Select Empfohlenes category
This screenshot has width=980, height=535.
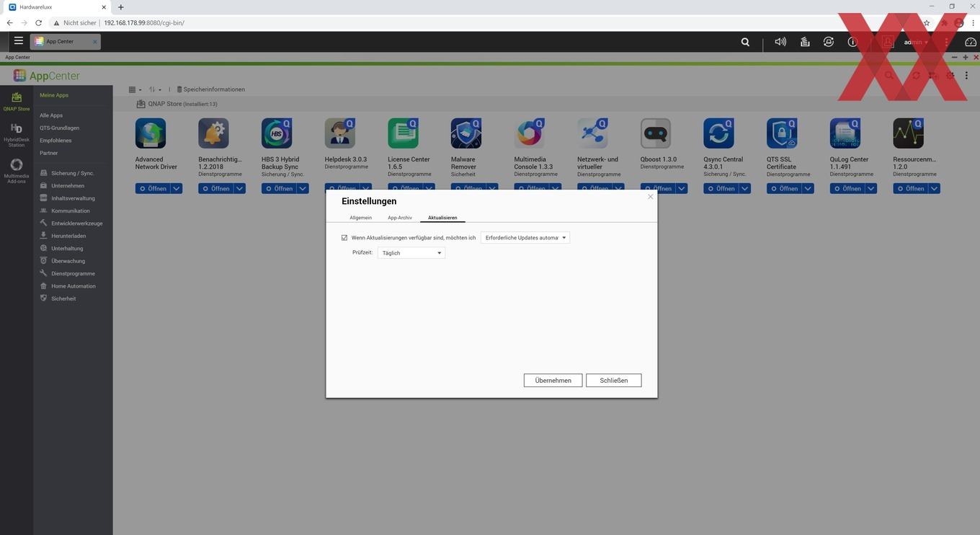pyautogui.click(x=55, y=141)
